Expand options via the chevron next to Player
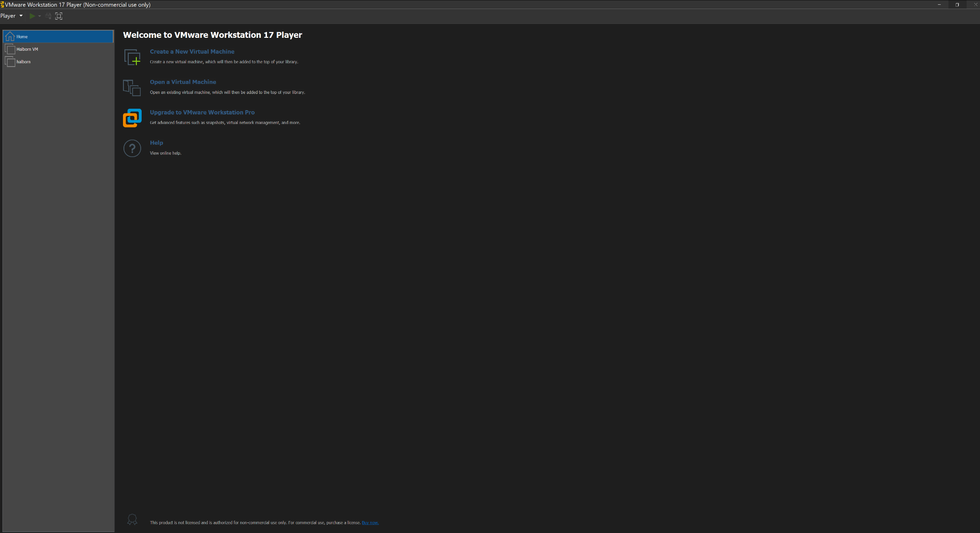 point(21,16)
